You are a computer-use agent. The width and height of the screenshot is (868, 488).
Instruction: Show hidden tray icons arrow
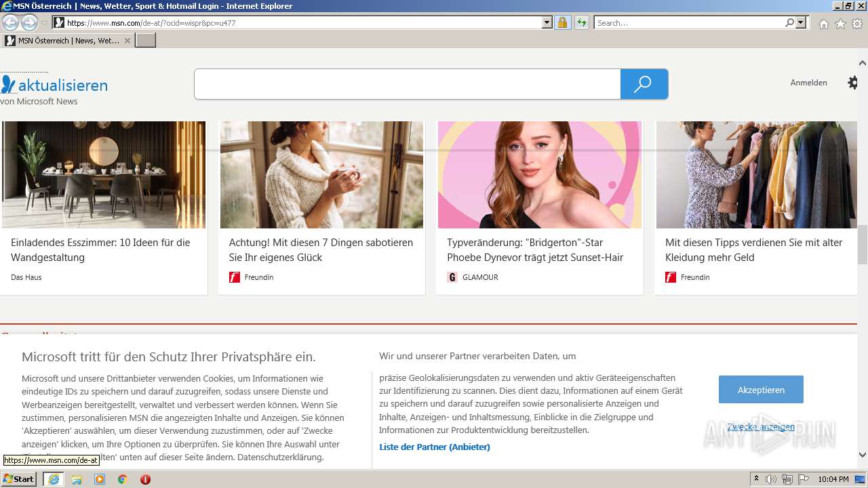[756, 479]
